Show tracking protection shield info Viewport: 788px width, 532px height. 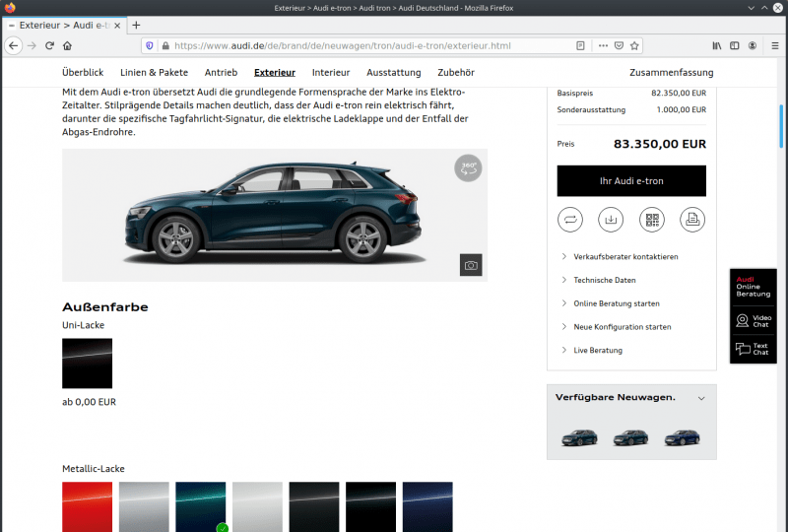click(150, 45)
